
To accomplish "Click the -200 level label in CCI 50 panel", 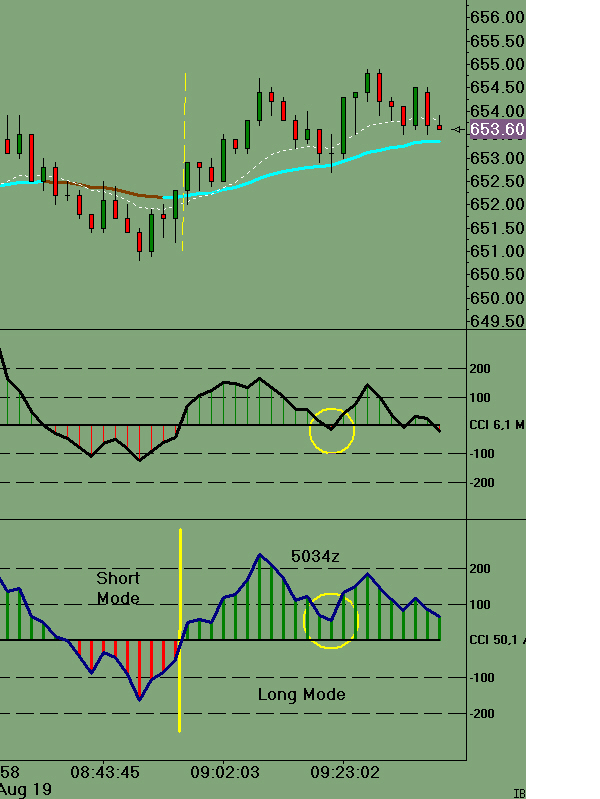I will pyautogui.click(x=481, y=714).
